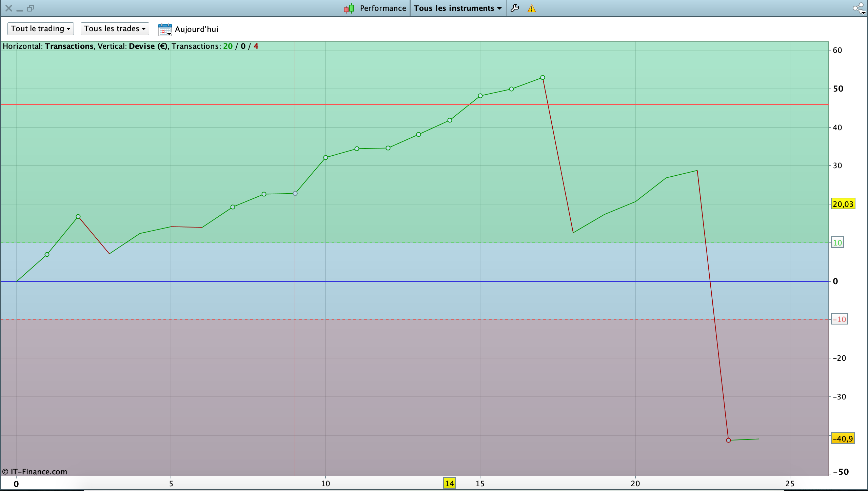Select the green 10 threshold label
Image resolution: width=868 pixels, height=491 pixels.
[x=837, y=243]
